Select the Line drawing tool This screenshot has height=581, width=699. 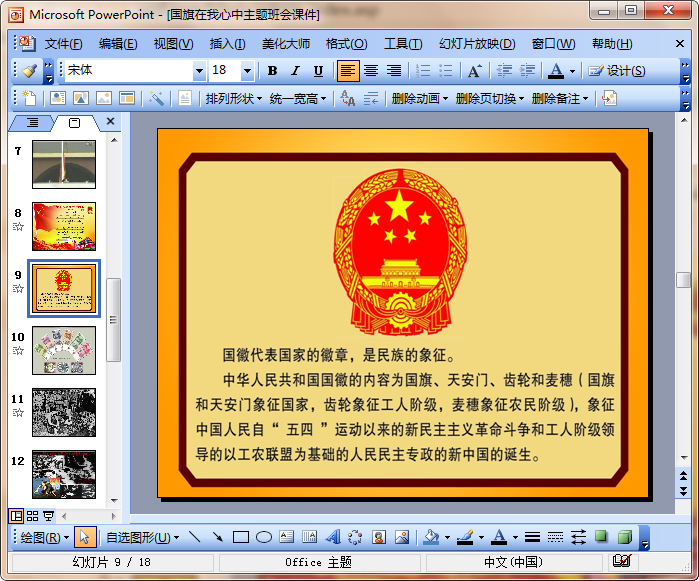[194, 537]
